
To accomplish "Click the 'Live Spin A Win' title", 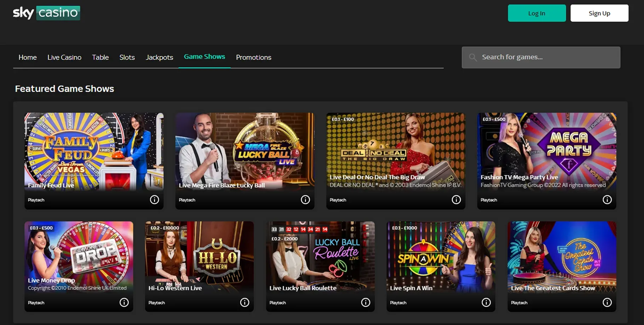I will click(411, 288).
